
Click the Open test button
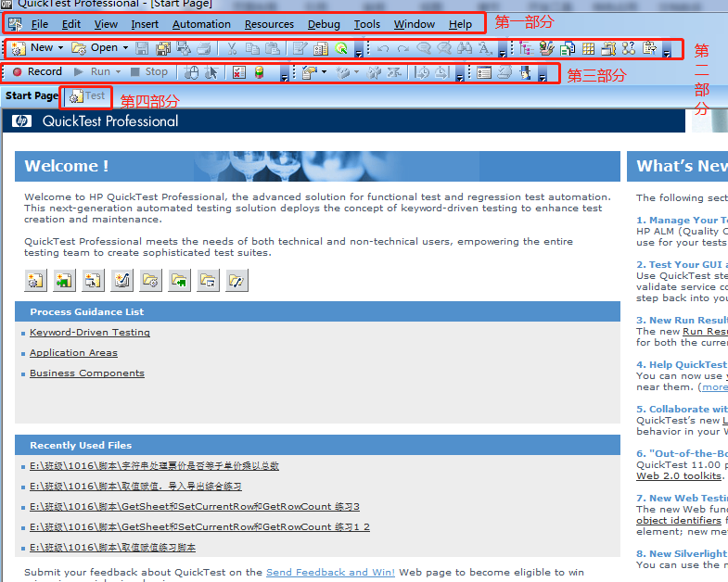pyautogui.click(x=95, y=48)
